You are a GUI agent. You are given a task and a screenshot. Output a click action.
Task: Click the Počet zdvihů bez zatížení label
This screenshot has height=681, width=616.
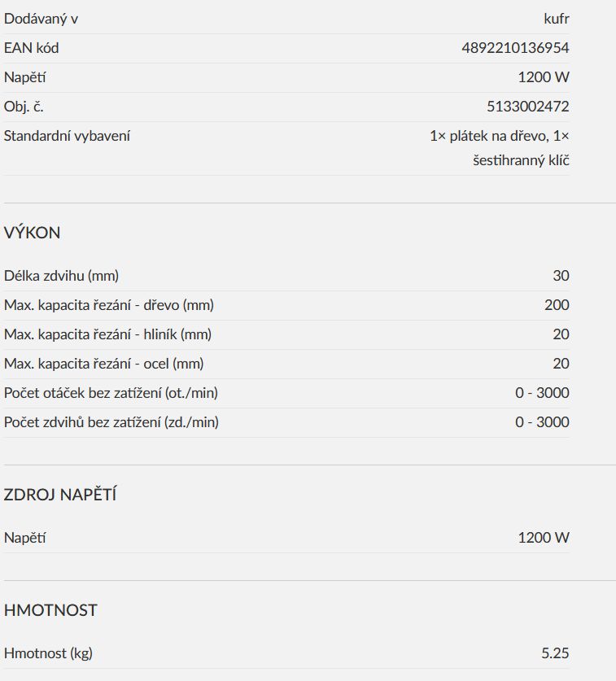coord(111,422)
